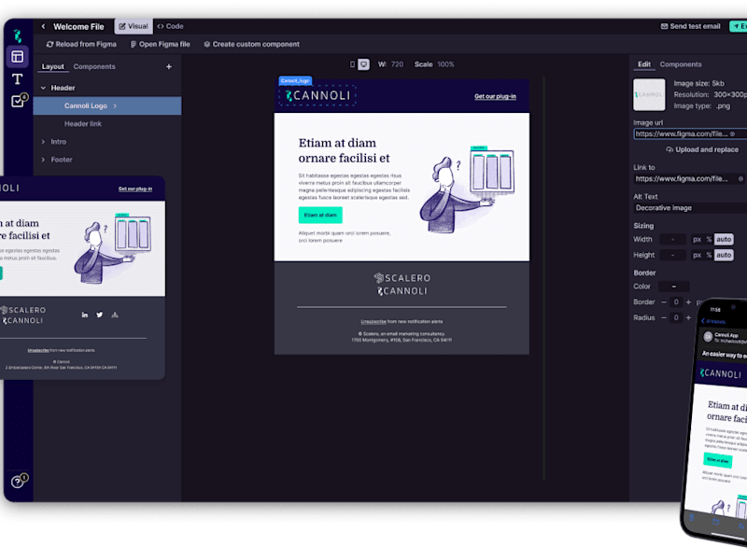The width and height of the screenshot is (747, 560).
Task: Click the Send test email button
Action: (691, 26)
